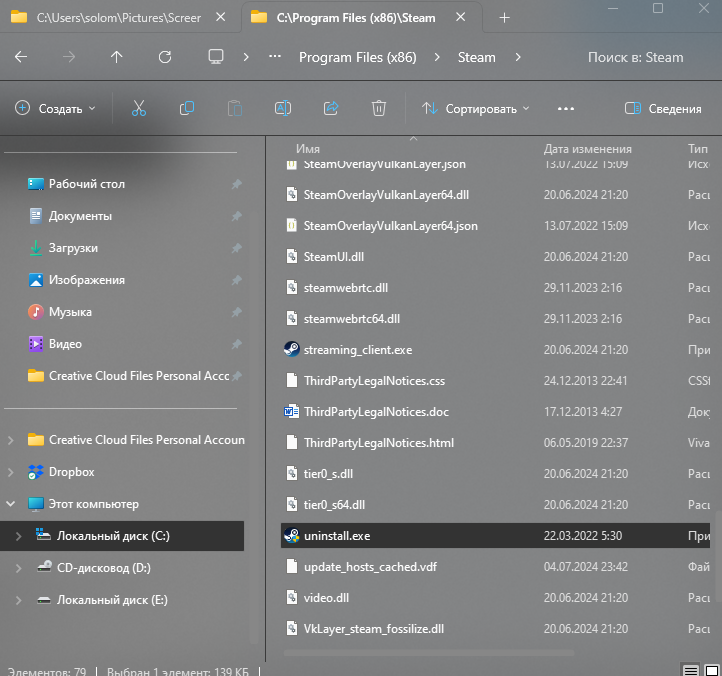Go up one folder level arrow
Screen dimensions: 722x676
tap(116, 57)
